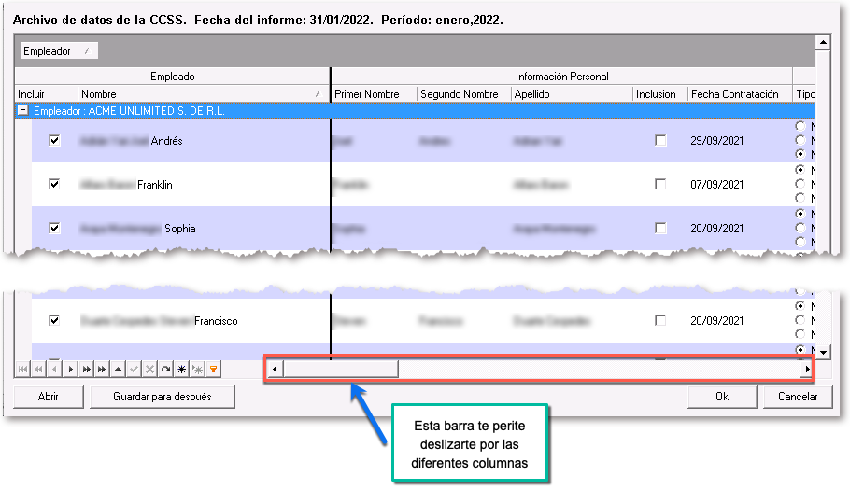Sort by the Nombre column header
This screenshot has width=850, height=504.
point(204,94)
